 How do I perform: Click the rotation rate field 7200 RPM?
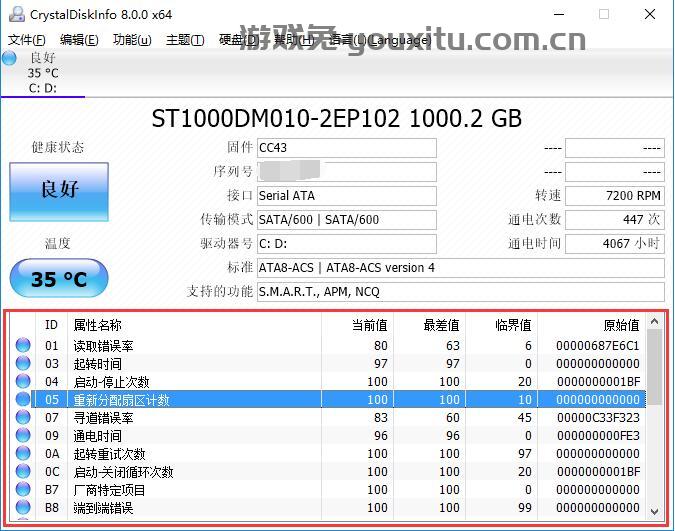pos(615,196)
